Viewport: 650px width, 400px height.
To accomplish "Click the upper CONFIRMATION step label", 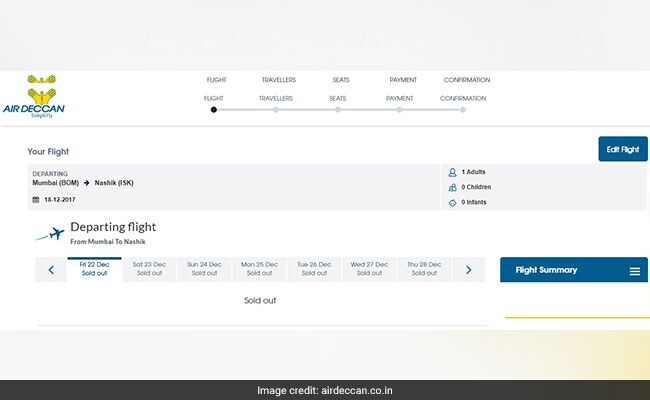I will point(467,80).
